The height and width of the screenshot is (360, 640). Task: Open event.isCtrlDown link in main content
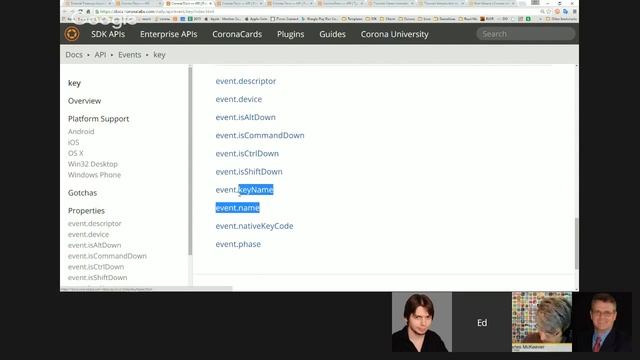(247, 153)
